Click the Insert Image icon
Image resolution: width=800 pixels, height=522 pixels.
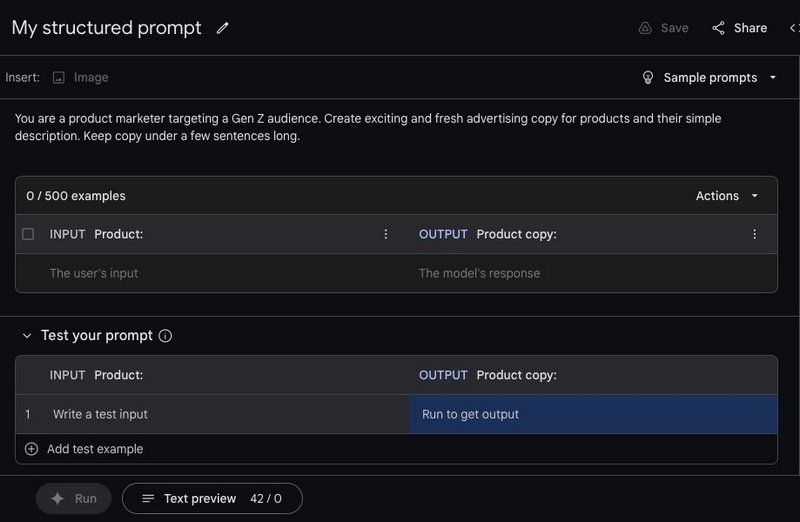tap(59, 77)
